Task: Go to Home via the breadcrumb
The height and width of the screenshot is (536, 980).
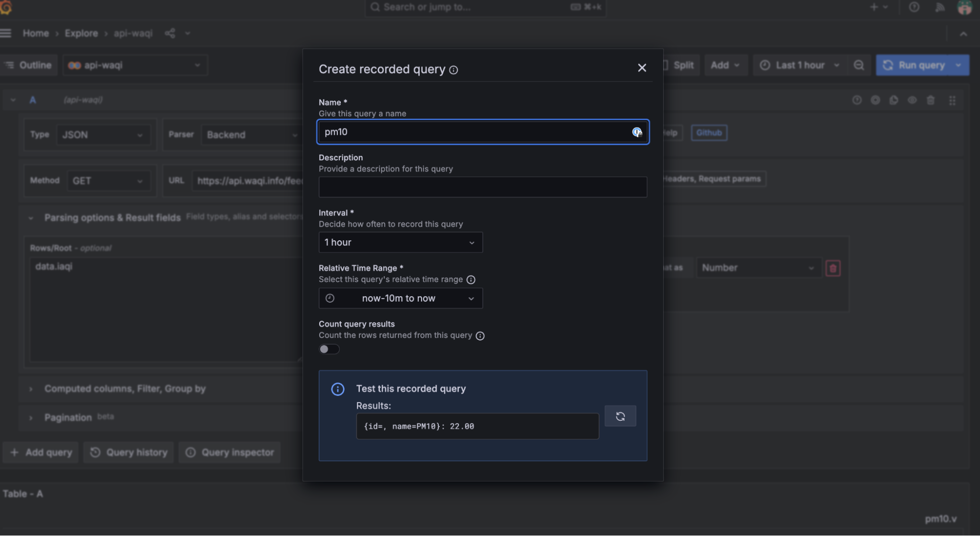Action: tap(35, 33)
